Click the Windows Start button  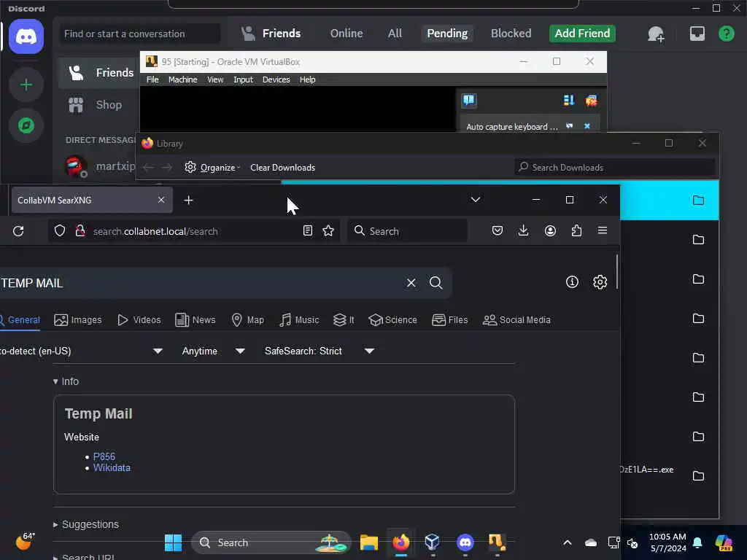pos(173,542)
